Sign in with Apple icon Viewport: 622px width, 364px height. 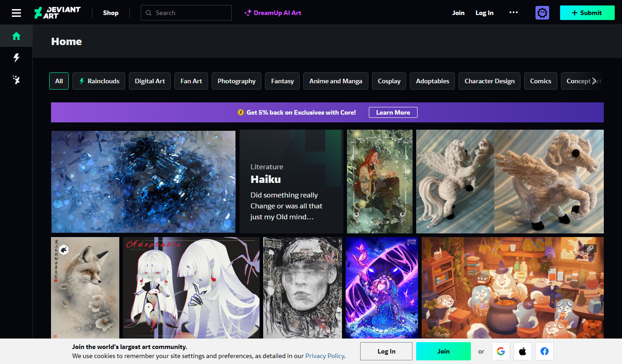click(523, 351)
